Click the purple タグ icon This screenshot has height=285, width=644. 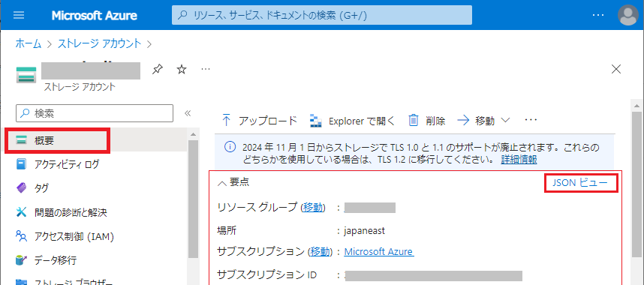21,188
